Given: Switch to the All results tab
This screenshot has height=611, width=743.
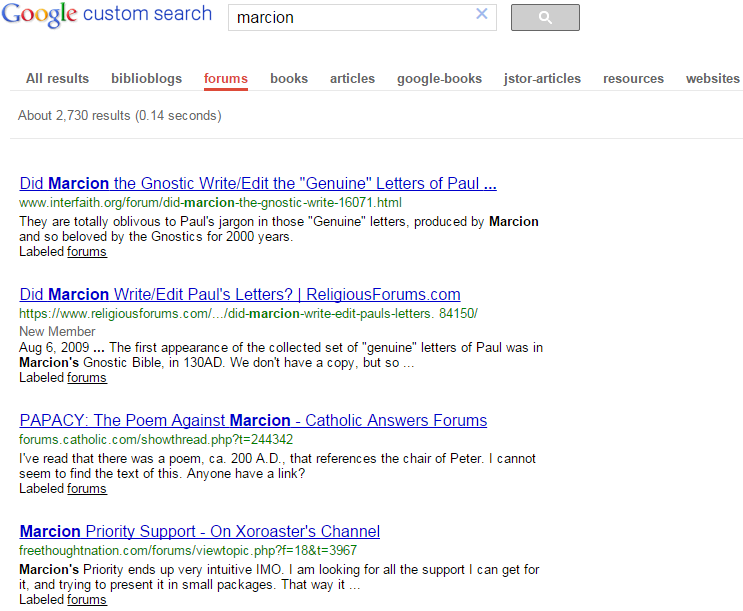Looking at the screenshot, I should tap(57, 78).
